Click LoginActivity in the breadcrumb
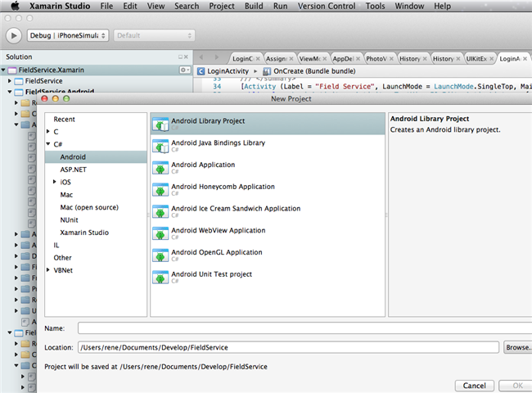532x393 pixels. click(228, 71)
